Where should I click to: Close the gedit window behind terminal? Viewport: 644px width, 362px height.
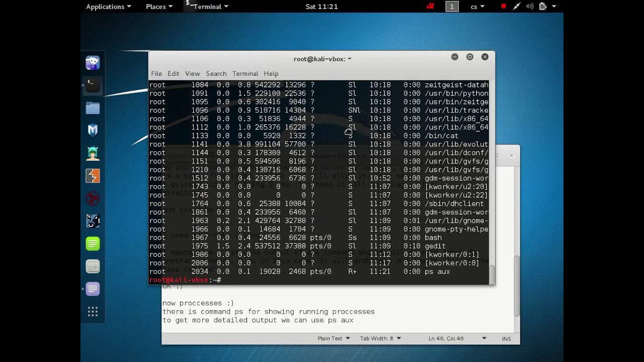(511, 155)
